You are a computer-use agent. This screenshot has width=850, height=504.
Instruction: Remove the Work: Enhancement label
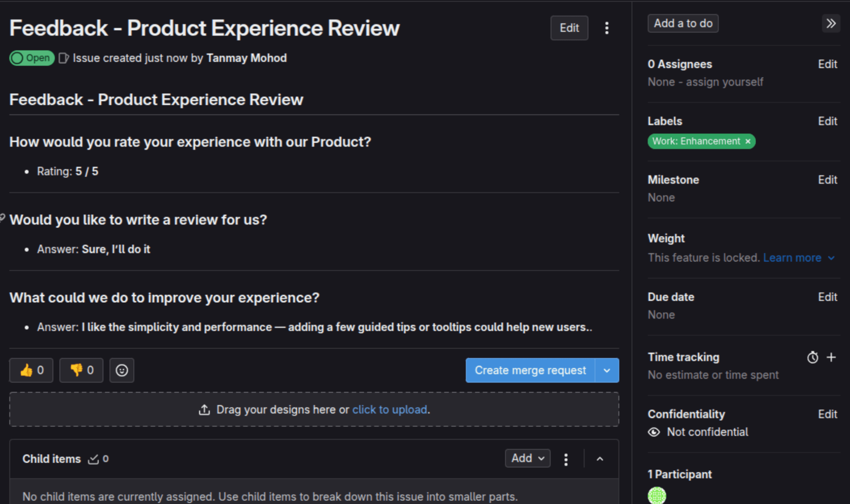click(748, 141)
